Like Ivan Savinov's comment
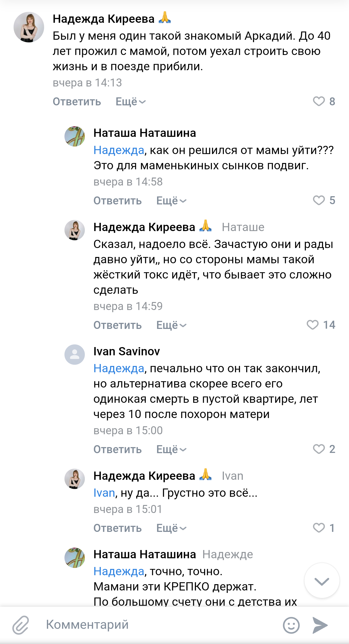The image size is (349, 644). (x=319, y=449)
